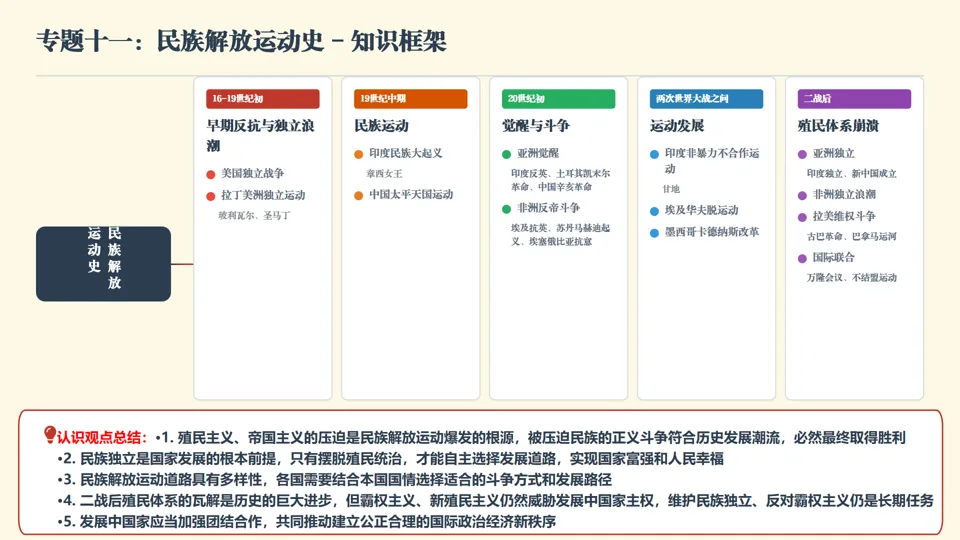960x540 pixels.
Task: Click the item 埃及华夫脱运动
Action: [702, 211]
